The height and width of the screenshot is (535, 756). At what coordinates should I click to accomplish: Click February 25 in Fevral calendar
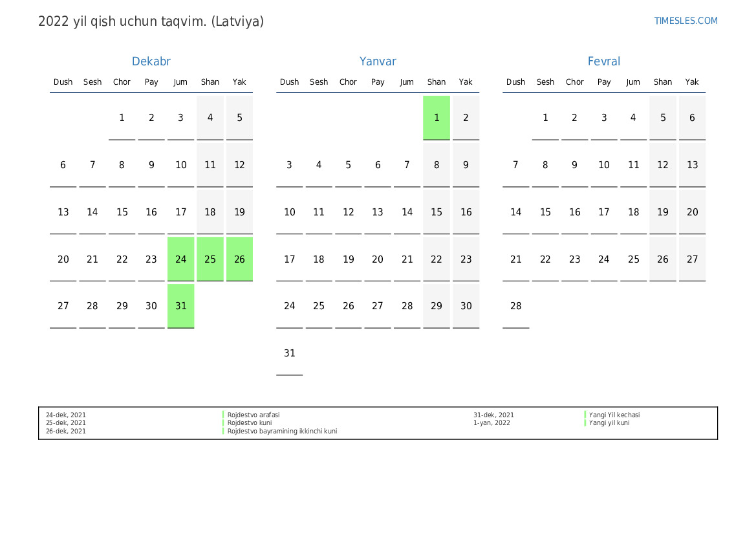click(634, 259)
